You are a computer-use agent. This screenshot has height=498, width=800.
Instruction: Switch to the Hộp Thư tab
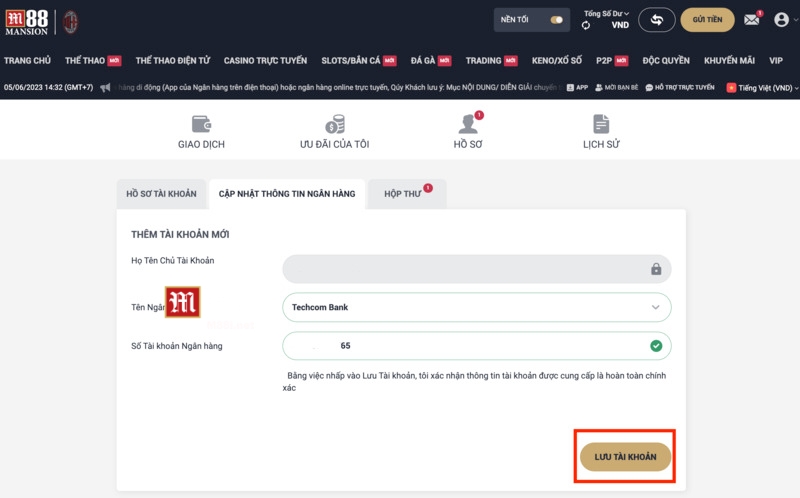point(406,194)
